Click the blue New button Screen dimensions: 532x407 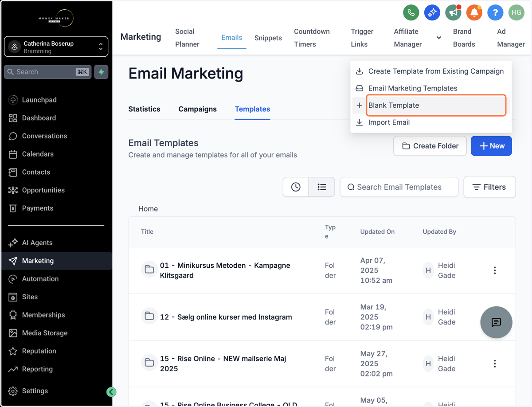point(491,146)
